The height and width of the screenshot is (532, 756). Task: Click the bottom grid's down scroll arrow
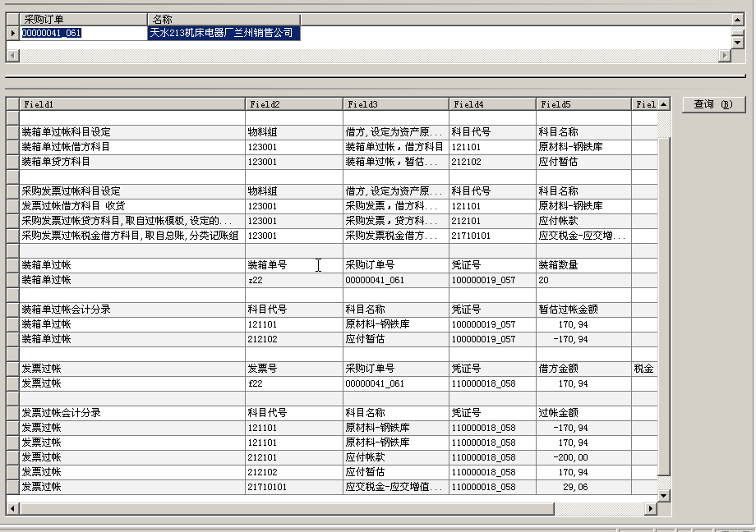(662, 495)
